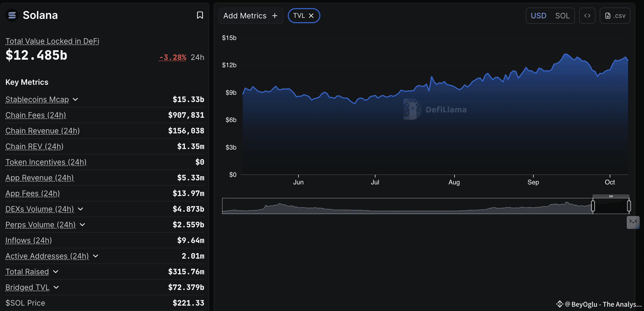The image size is (644, 311).
Task: Expand the Total Raised section
Action: tap(56, 272)
